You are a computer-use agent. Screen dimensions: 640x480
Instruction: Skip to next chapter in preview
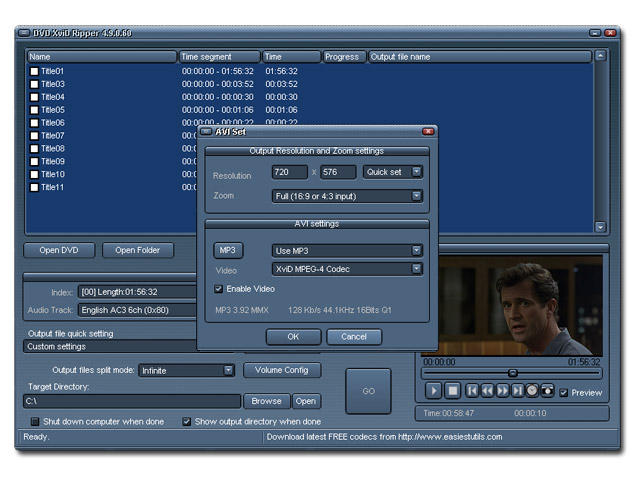[x=517, y=391]
